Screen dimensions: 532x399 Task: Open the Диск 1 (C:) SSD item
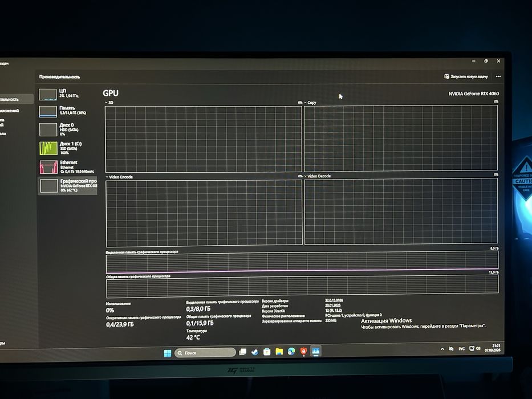(67, 148)
